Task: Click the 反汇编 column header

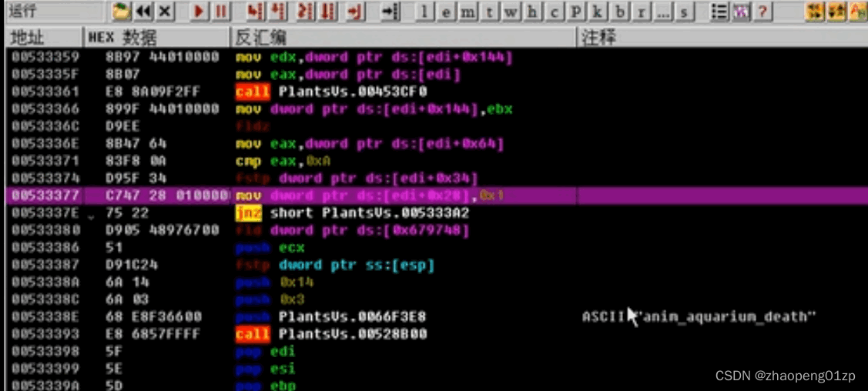Action: click(404, 38)
